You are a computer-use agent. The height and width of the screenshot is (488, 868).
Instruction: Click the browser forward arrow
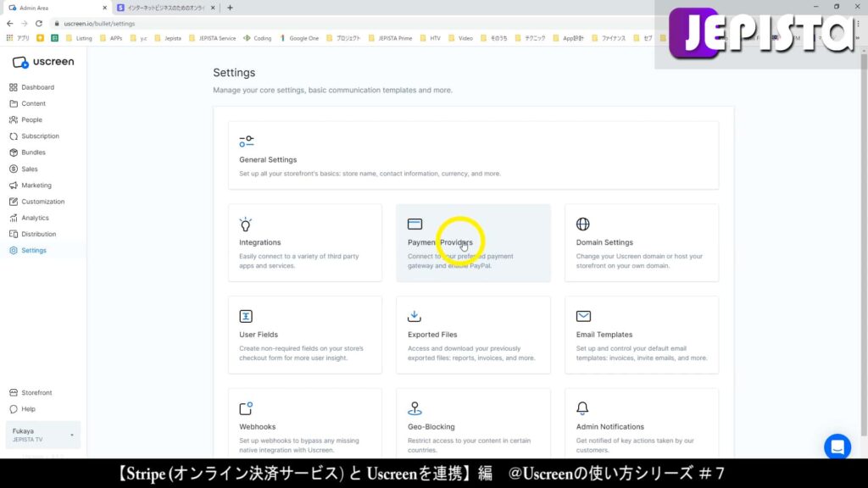coord(25,24)
